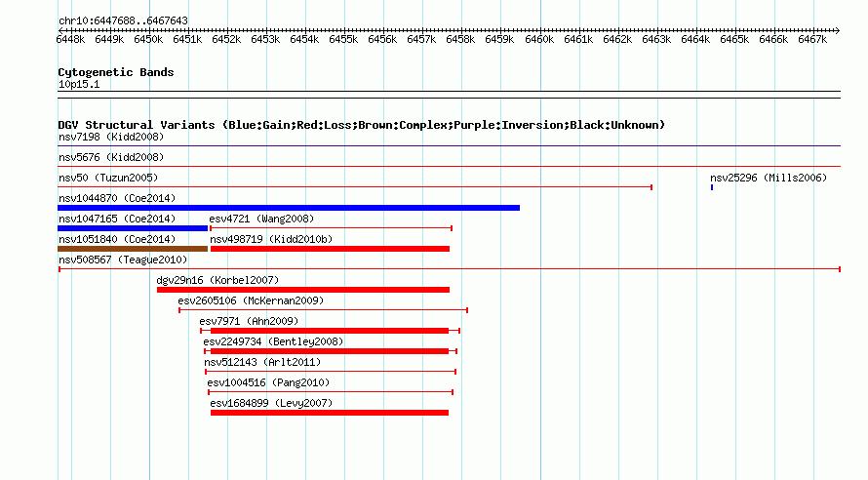
Task: Open variant nsv25296 (Mills2006) label
Action: tap(769, 178)
